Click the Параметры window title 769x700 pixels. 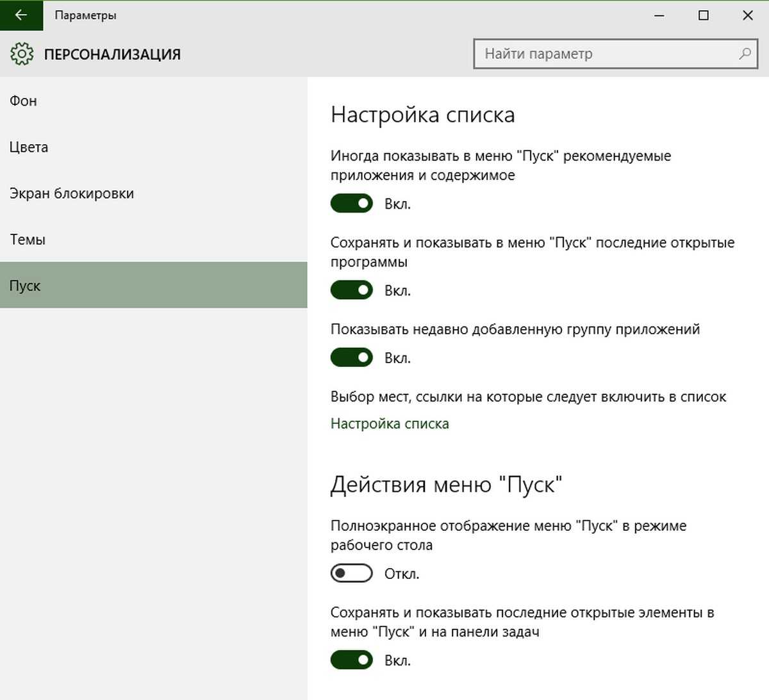(x=85, y=15)
